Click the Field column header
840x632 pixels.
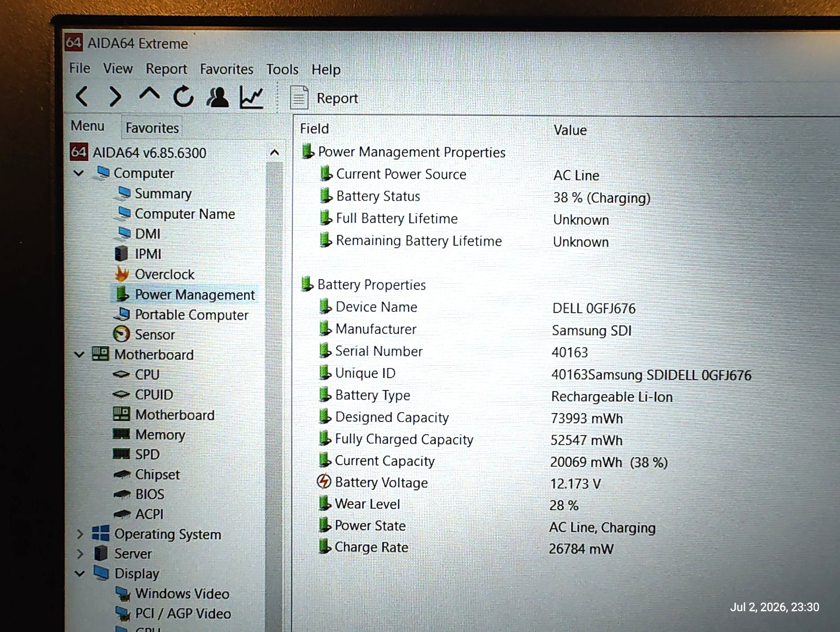[x=314, y=129]
